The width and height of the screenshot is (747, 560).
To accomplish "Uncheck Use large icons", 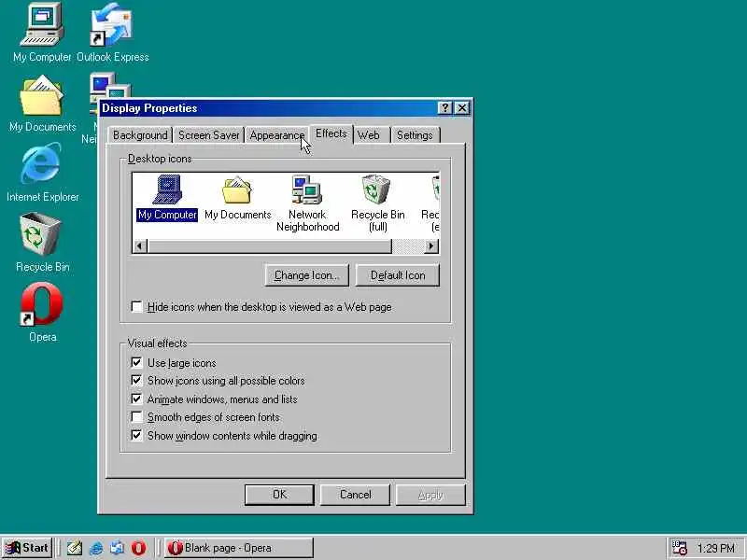I will pos(174,363).
